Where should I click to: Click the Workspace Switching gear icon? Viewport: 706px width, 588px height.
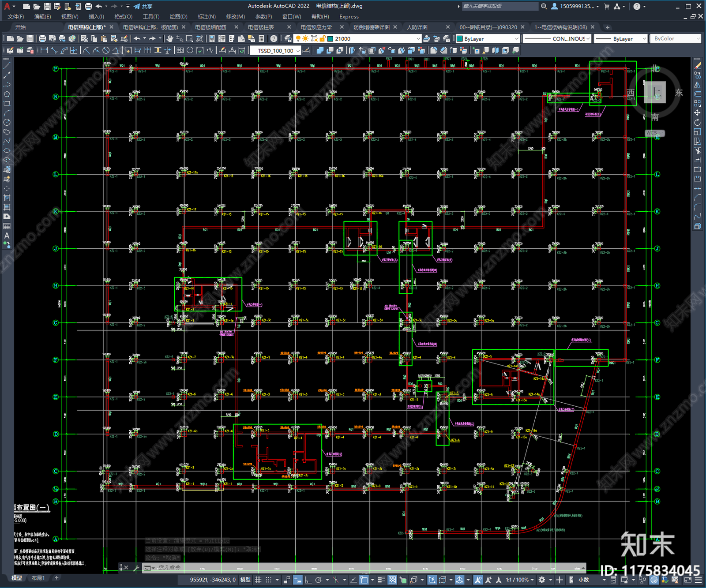click(542, 580)
